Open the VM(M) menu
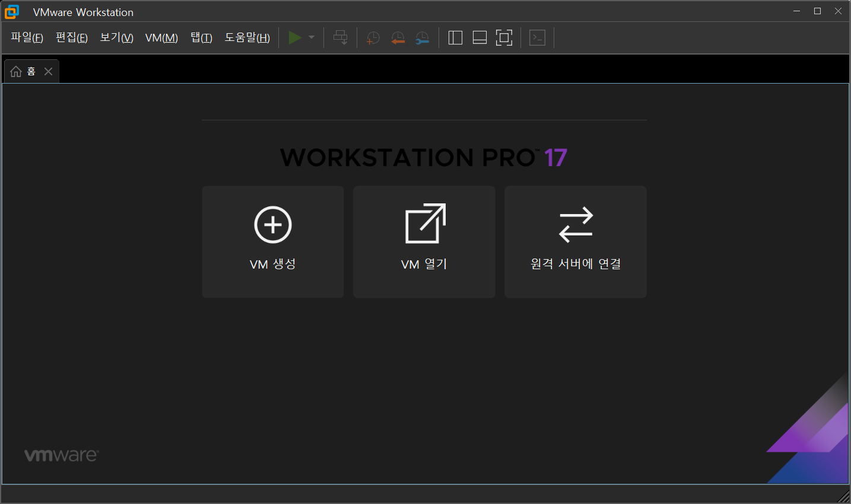The width and height of the screenshot is (851, 504). click(x=161, y=38)
